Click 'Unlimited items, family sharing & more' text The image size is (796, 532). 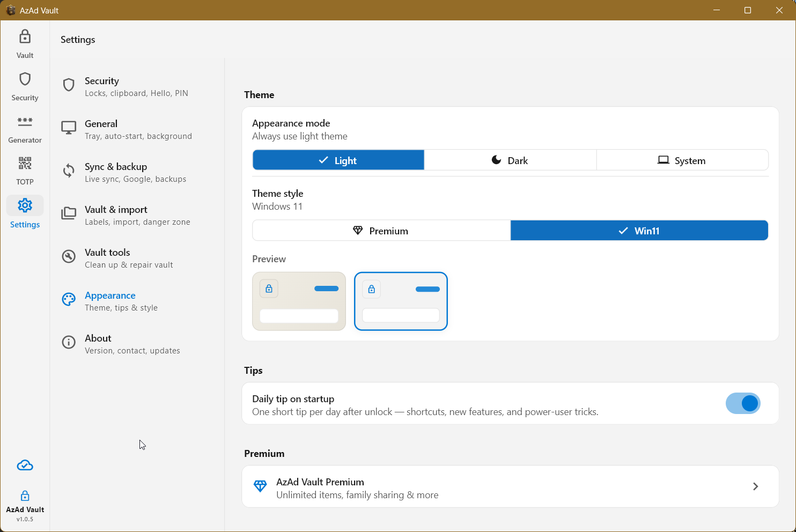click(357, 495)
